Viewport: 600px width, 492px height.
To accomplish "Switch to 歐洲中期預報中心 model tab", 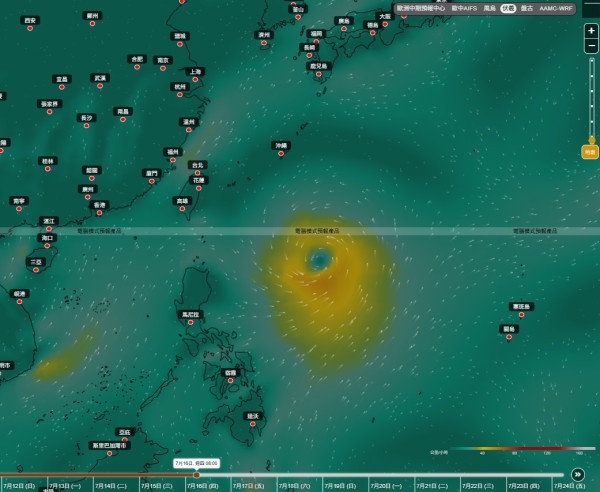I will pyautogui.click(x=421, y=8).
